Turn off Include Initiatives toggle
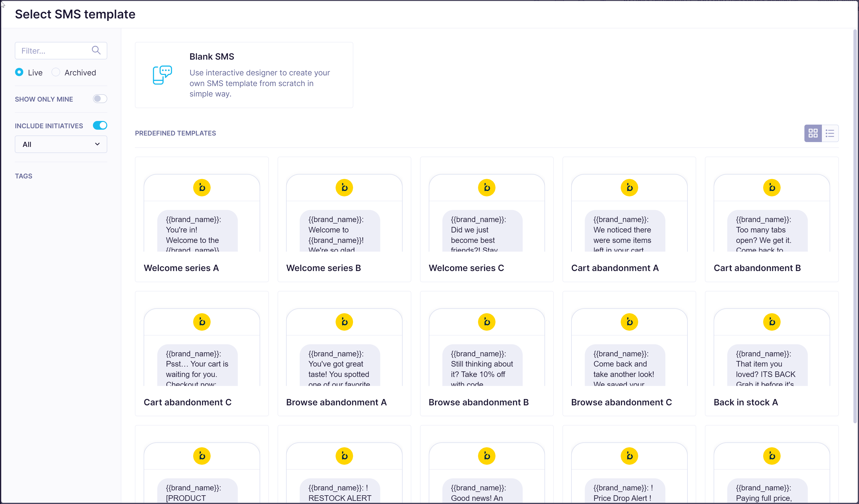This screenshot has height=504, width=859. click(x=100, y=125)
